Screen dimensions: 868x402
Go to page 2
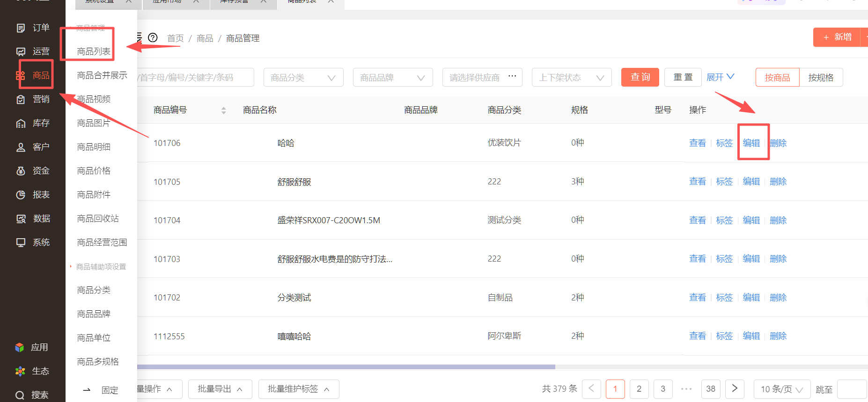pos(639,389)
